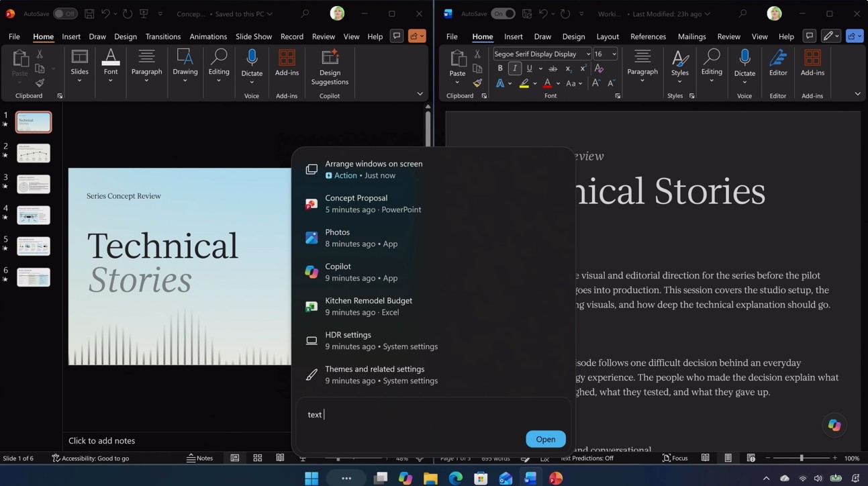Save the PowerPoint presentation

coord(89,13)
